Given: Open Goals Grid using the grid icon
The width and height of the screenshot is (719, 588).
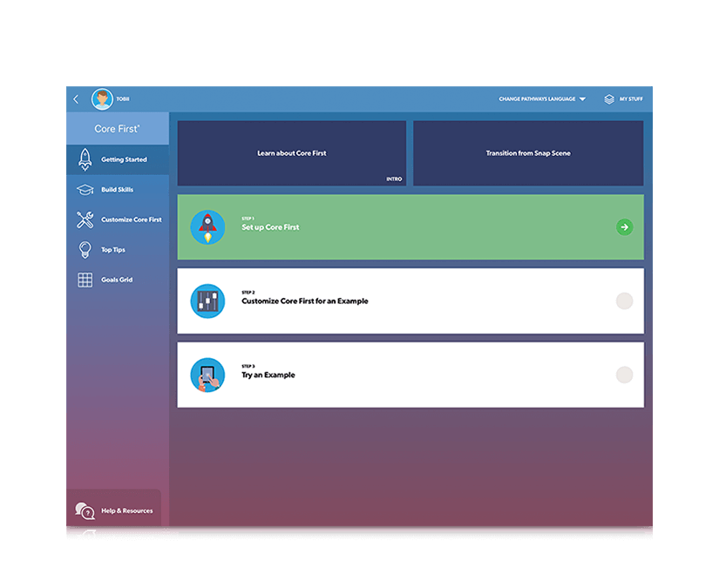Looking at the screenshot, I should pyautogui.click(x=85, y=280).
